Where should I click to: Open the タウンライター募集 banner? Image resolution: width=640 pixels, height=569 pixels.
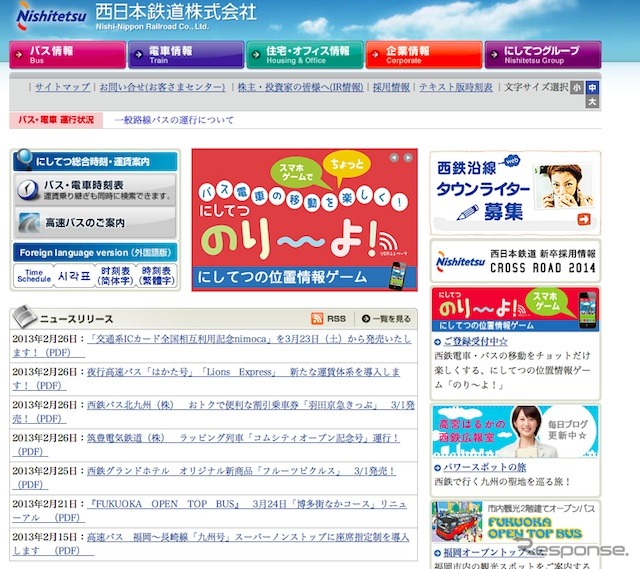point(515,193)
